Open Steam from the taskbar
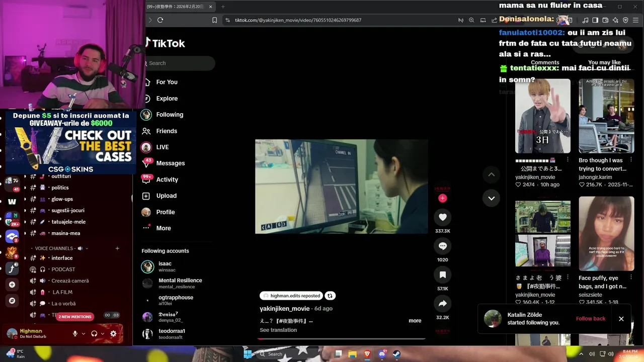The height and width of the screenshot is (362, 644). pos(396,354)
